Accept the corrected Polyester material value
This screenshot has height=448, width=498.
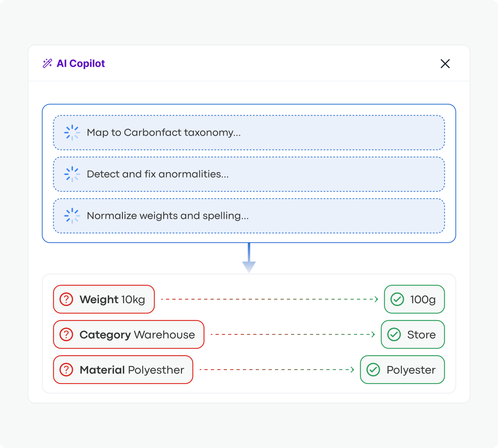click(x=402, y=370)
